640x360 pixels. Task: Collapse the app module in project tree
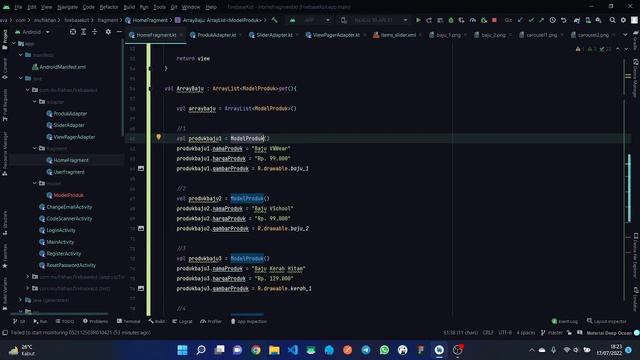[x=14, y=43]
